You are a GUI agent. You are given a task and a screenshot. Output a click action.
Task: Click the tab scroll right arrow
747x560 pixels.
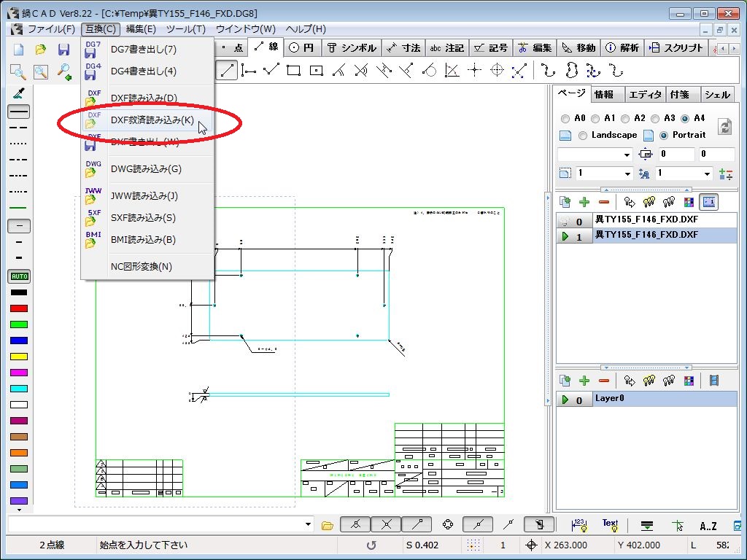pyautogui.click(x=734, y=49)
